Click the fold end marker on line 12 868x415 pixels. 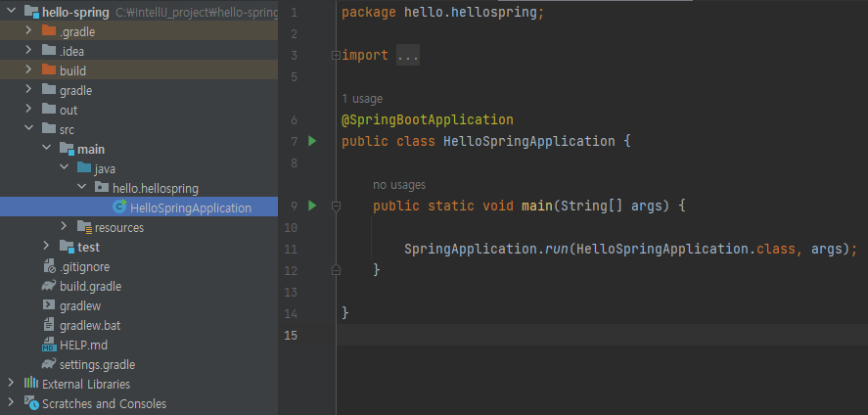336,270
